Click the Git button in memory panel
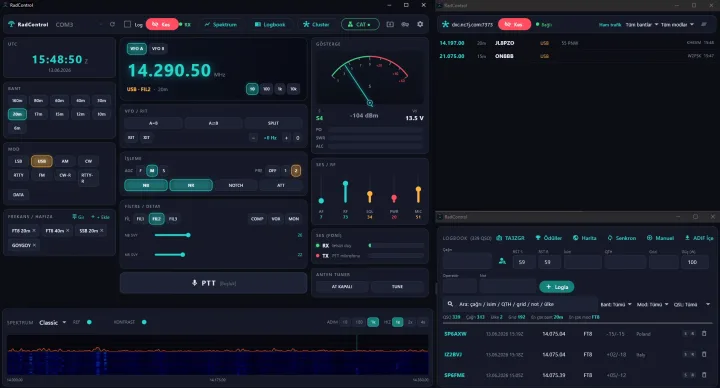The width and height of the screenshot is (720, 388). point(78,217)
